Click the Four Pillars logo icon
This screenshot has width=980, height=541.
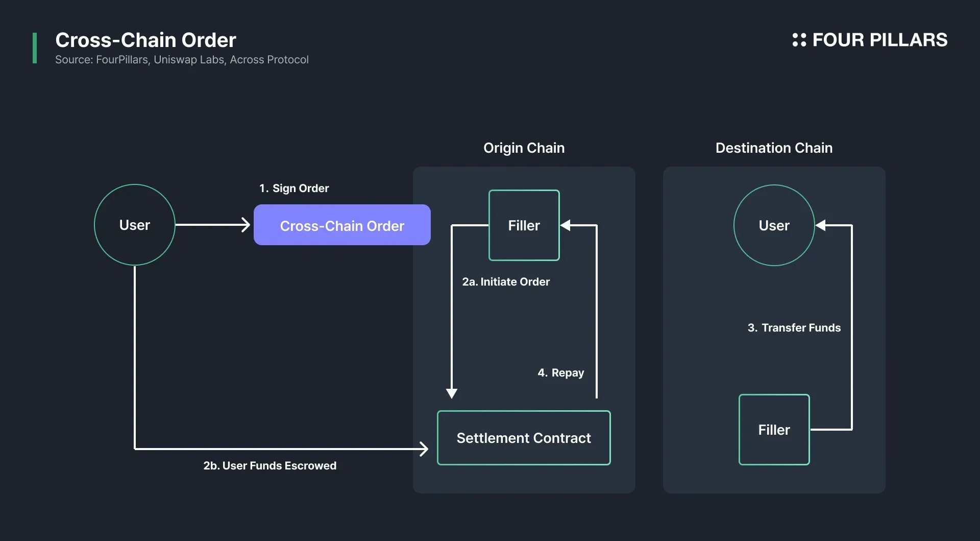(x=799, y=39)
